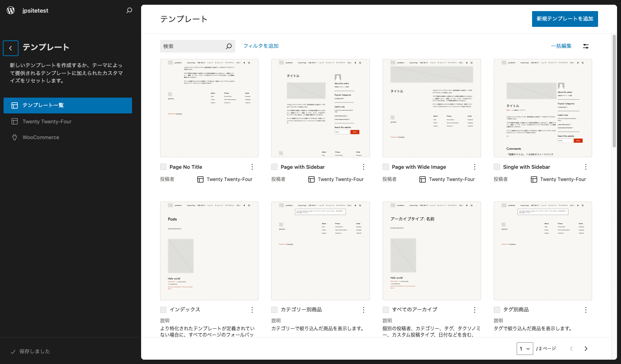Click the jpsitetest site title

(35, 11)
